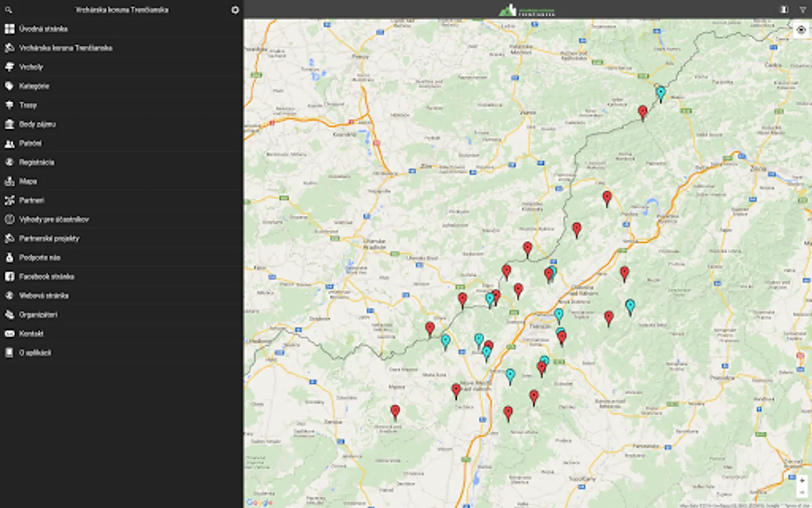Screen dimensions: 812x508
Task: Zoom in with the map plus button
Action: pyautogui.click(x=802, y=480)
